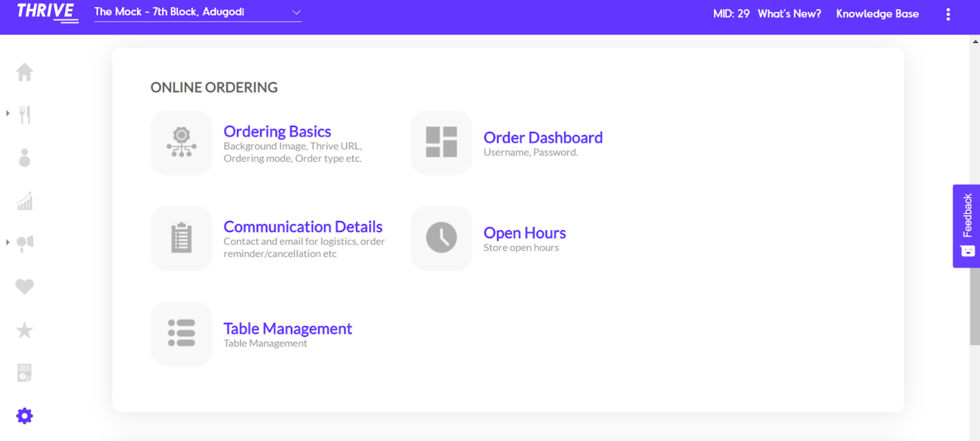Open the heart loyalty icon

coord(25,286)
